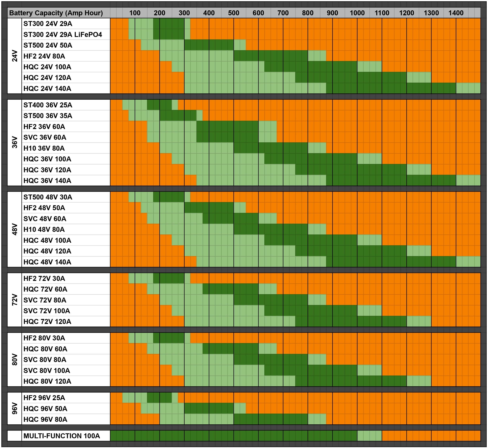The width and height of the screenshot is (488, 448).
Task: Click the 24V group label cell
Action: (x=15, y=56)
